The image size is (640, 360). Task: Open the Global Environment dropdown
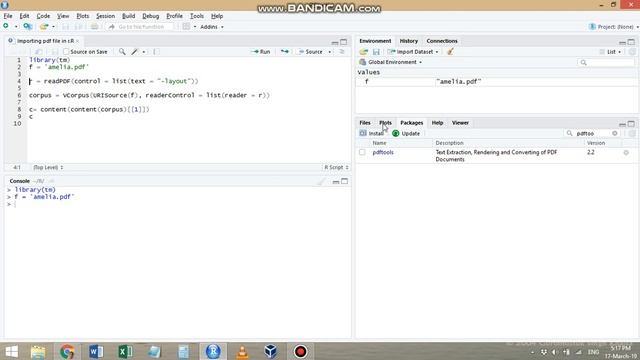click(x=391, y=62)
